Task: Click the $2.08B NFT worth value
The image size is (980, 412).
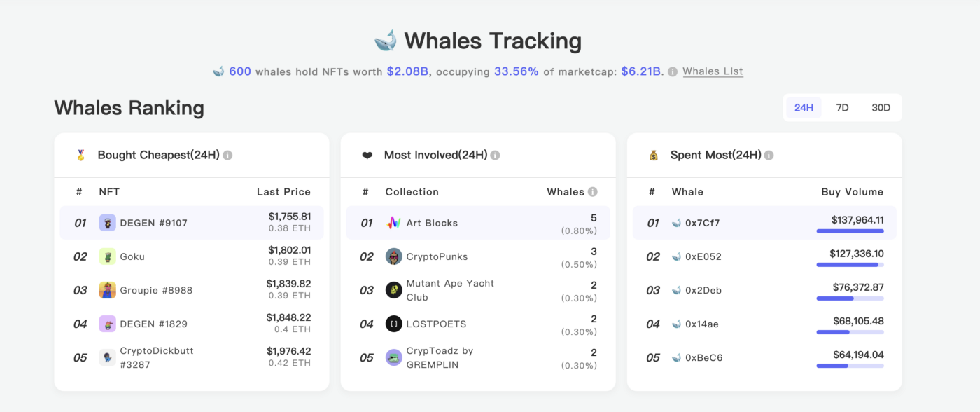Action: coord(407,71)
